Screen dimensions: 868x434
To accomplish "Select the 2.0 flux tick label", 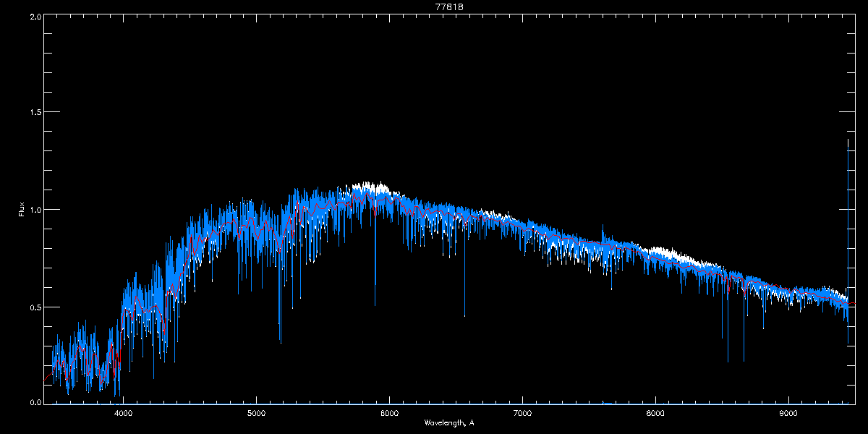I will click(x=35, y=16).
